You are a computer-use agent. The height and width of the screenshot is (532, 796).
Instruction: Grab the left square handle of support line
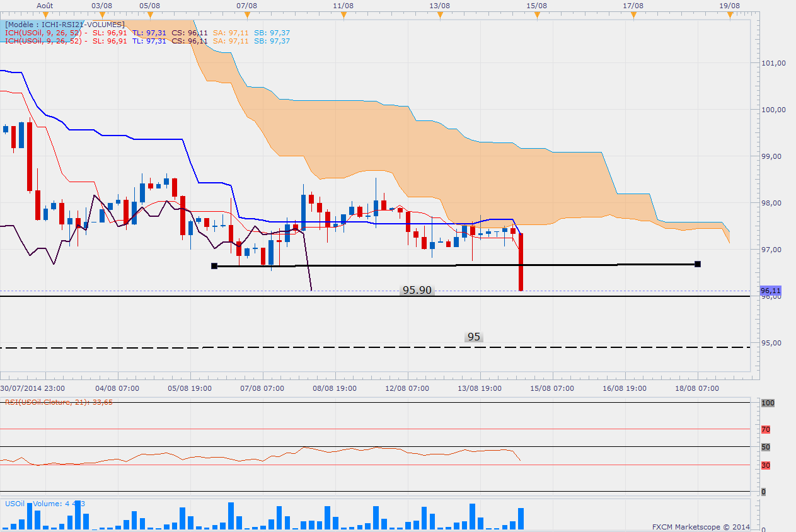(214, 266)
